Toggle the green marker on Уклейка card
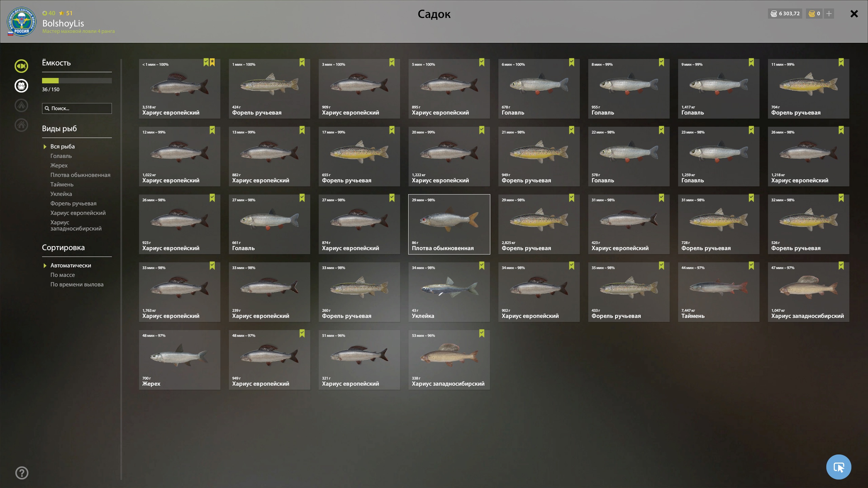The image size is (868, 488). 482,266
